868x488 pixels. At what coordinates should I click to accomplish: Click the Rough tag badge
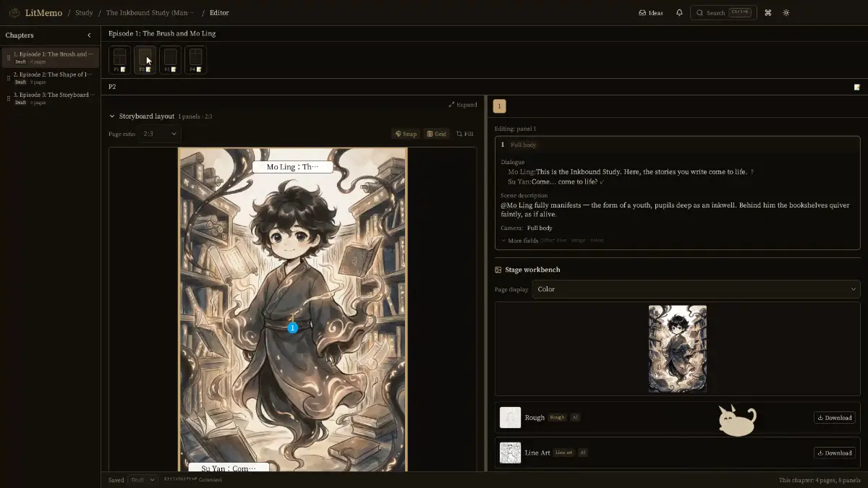[x=557, y=417]
